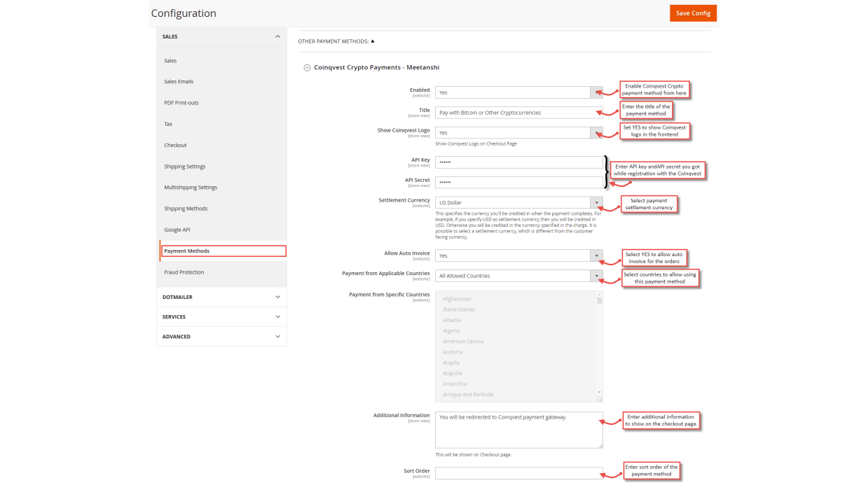Viewport: 868px width, 483px height.
Task: Open Fraud Protection settings
Action: (185, 272)
